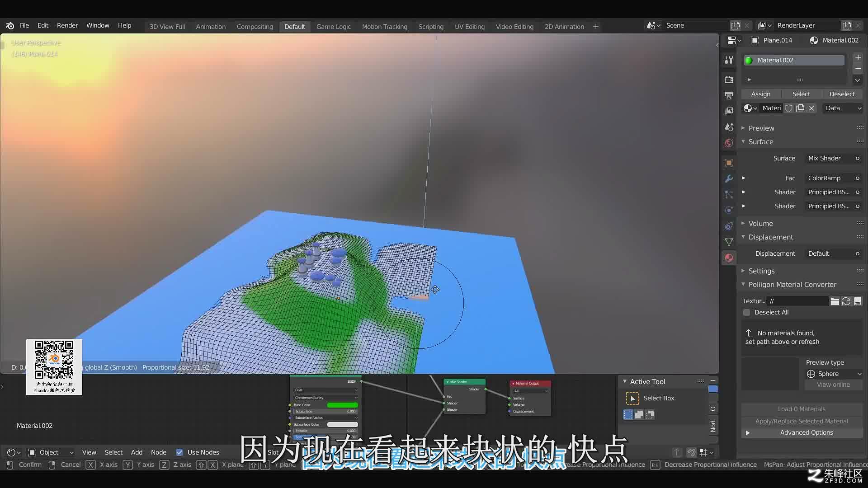Duplicate the material with new-copy icon

[800, 108]
